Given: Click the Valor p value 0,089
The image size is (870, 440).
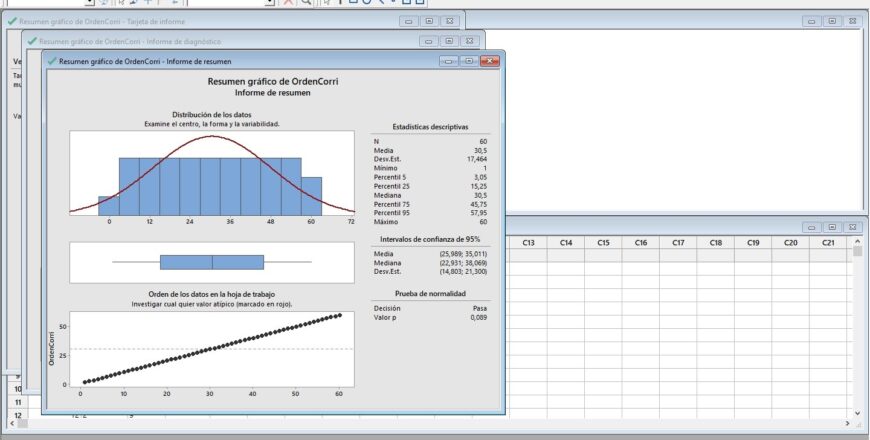Looking at the screenshot, I should [x=479, y=317].
